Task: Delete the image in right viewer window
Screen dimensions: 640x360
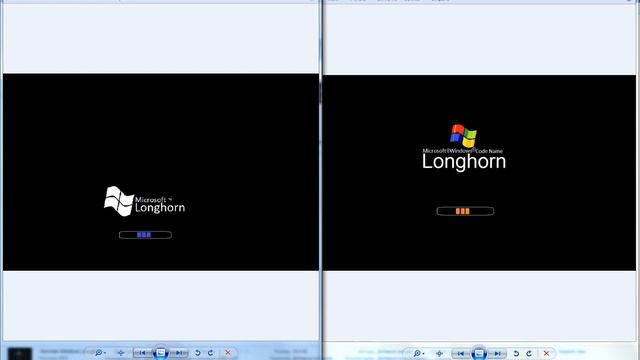Action: pos(546,353)
